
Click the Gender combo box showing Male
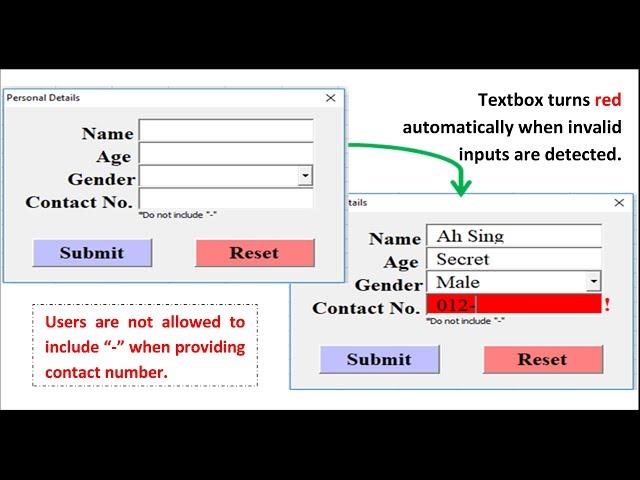click(506, 282)
